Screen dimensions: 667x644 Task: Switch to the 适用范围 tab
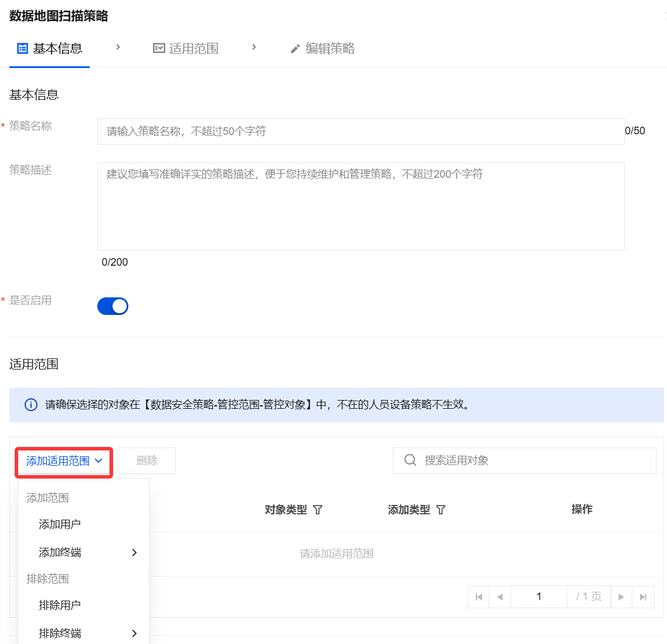(186, 49)
